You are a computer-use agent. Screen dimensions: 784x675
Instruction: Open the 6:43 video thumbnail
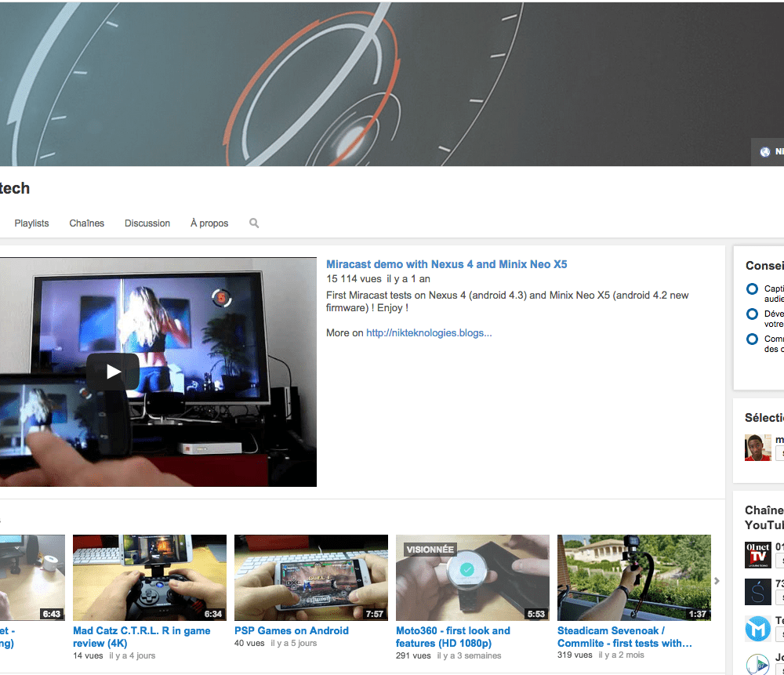[x=32, y=578]
